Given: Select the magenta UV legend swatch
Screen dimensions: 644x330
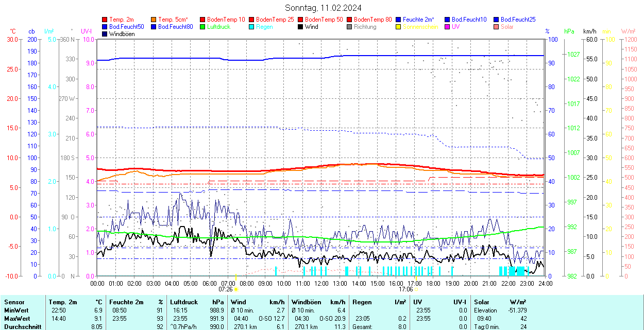Looking at the screenshot, I should click(x=447, y=27).
